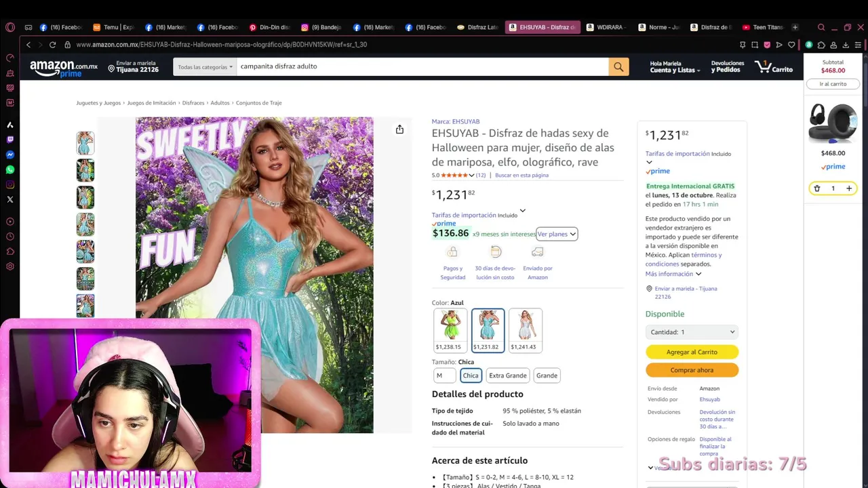Click Agregar al Carrito button
This screenshot has width=868, height=488.
point(692,352)
